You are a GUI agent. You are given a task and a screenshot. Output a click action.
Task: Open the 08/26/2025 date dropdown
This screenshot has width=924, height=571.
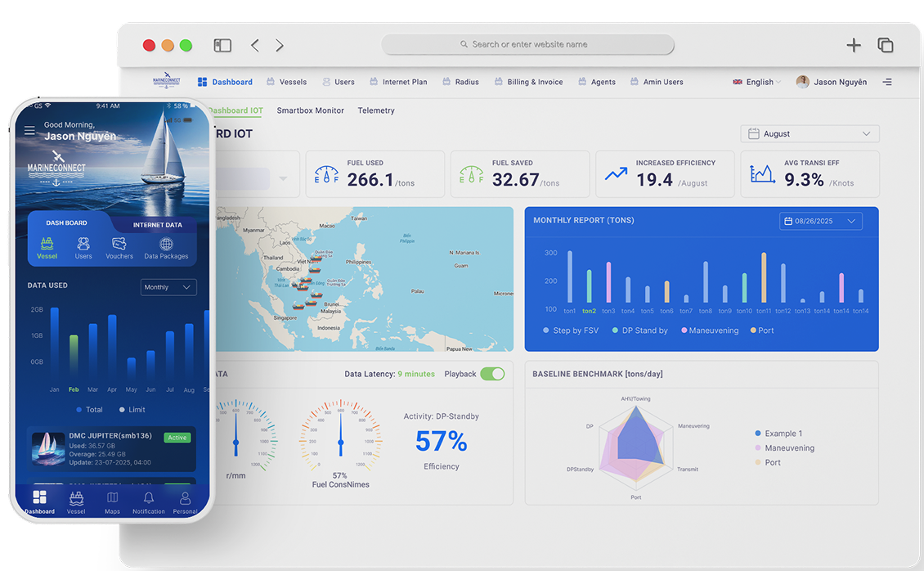click(x=820, y=221)
